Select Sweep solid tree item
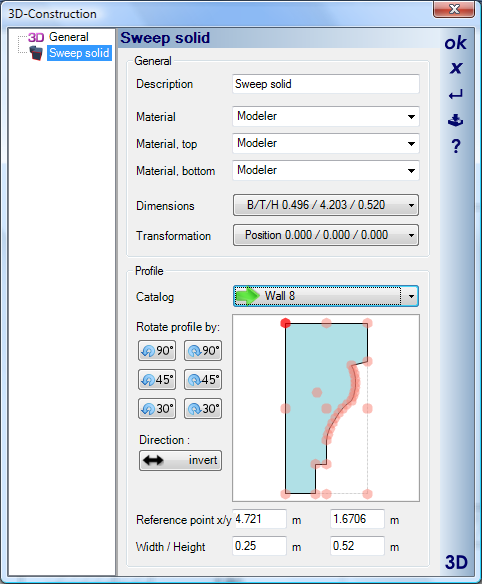Image resolution: width=482 pixels, height=584 pixels. pyautogui.click(x=79, y=53)
